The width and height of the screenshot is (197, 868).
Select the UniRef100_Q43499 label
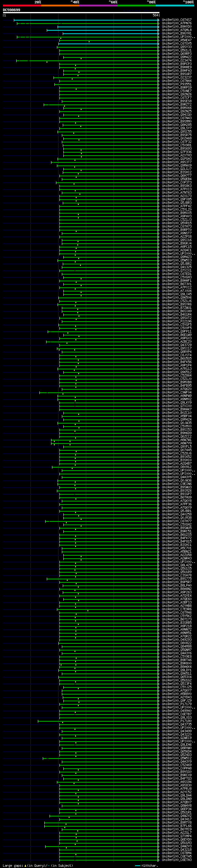click(177, 731)
